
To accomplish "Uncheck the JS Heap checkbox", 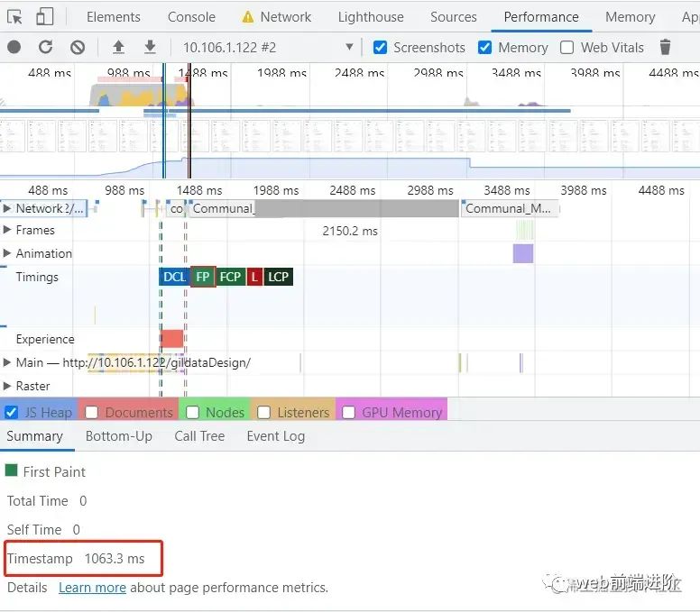I will click(x=11, y=412).
